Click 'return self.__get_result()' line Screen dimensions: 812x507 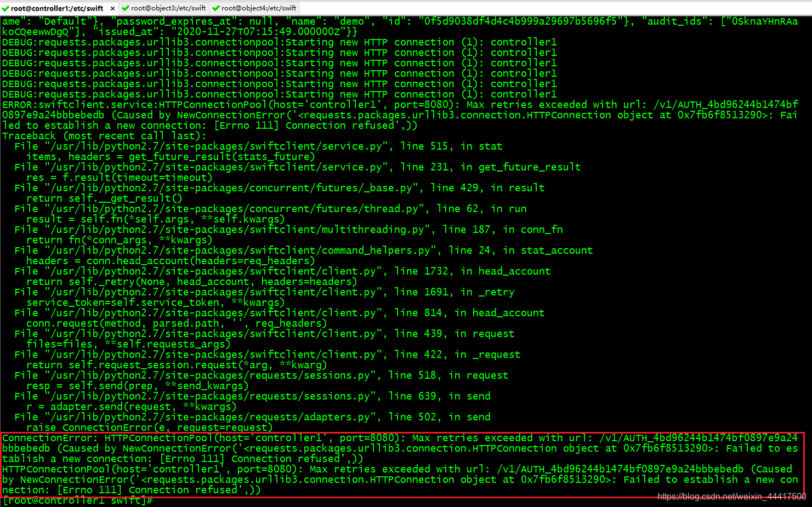pyautogui.click(x=104, y=198)
